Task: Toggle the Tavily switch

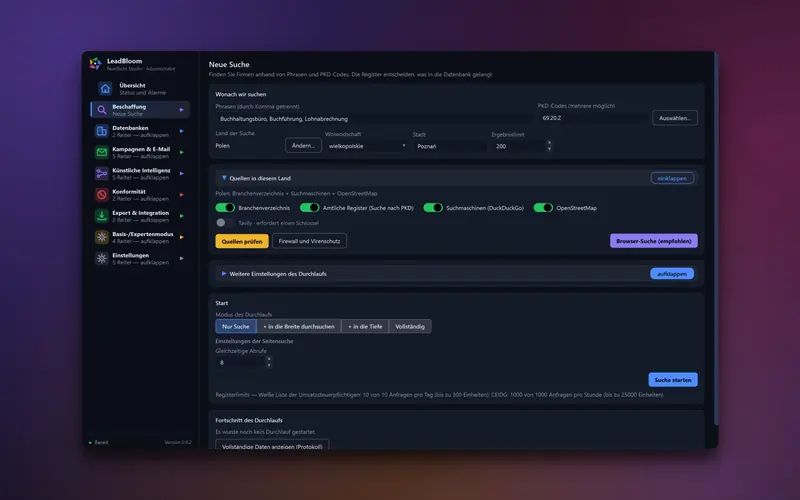Action: tap(225, 222)
